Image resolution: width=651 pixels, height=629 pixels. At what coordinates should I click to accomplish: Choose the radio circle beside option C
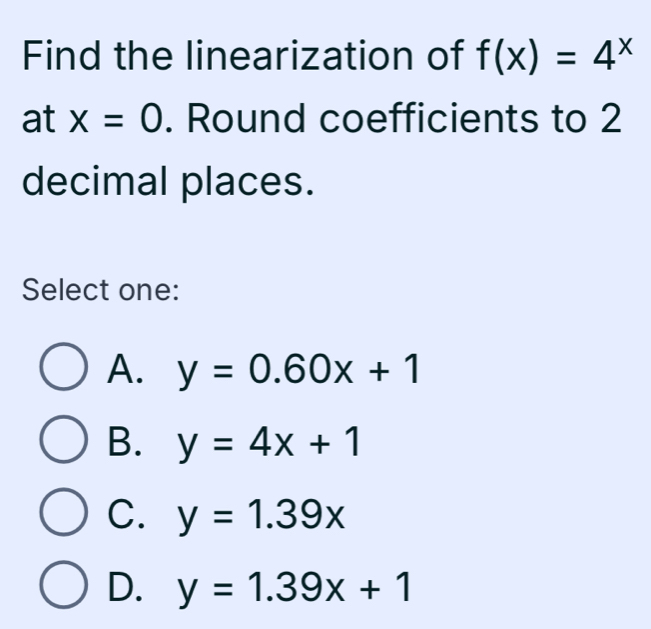(64, 512)
